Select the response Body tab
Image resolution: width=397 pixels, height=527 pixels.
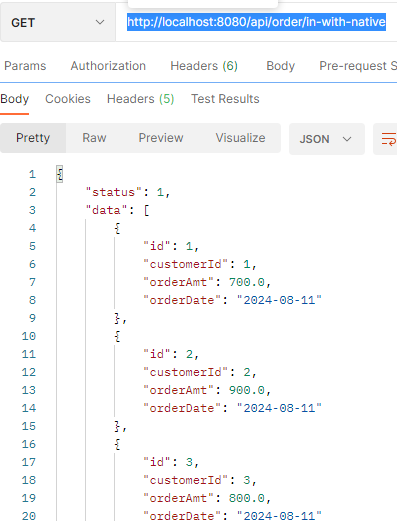(14, 99)
